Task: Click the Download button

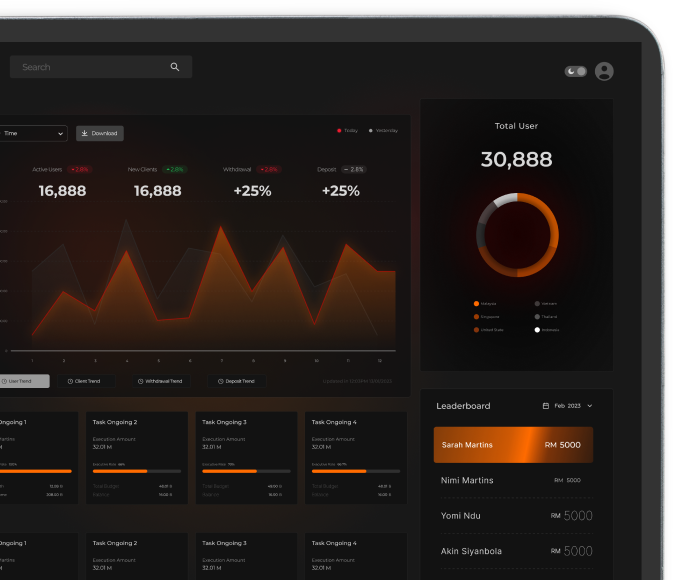Action: (x=100, y=133)
